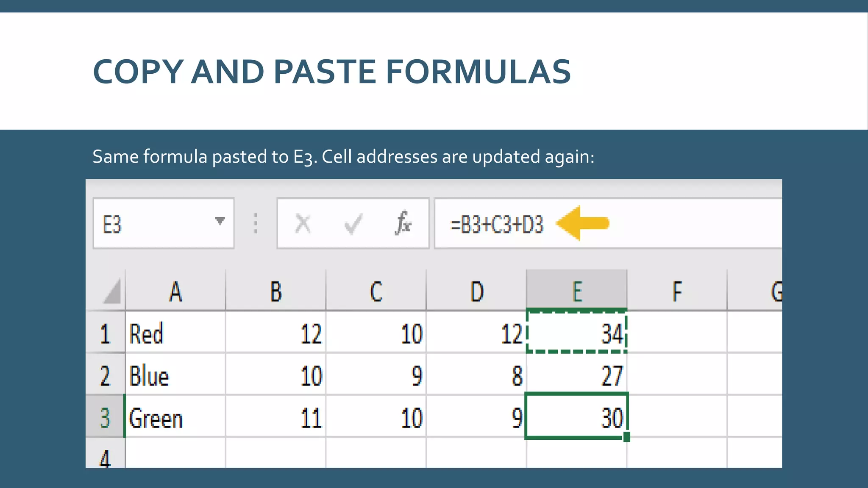Click the fill handle on cell E3
The height and width of the screenshot is (488, 868).
click(627, 437)
